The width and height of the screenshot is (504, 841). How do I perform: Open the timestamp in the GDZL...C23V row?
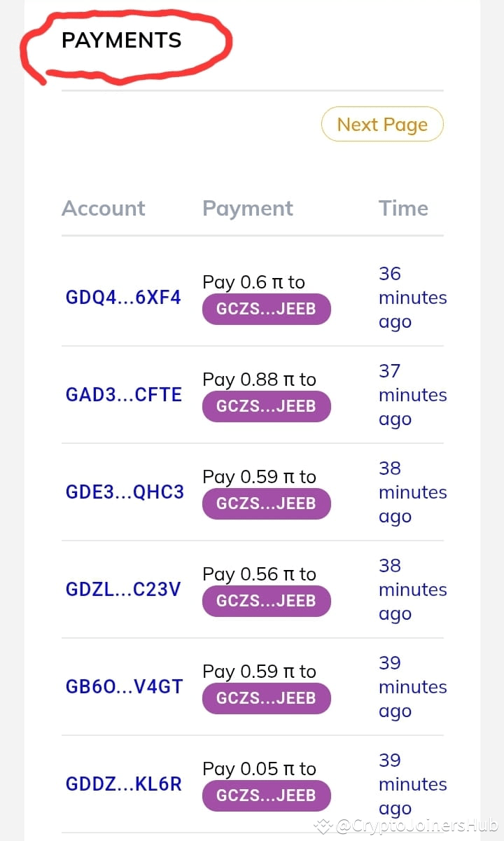tap(412, 590)
